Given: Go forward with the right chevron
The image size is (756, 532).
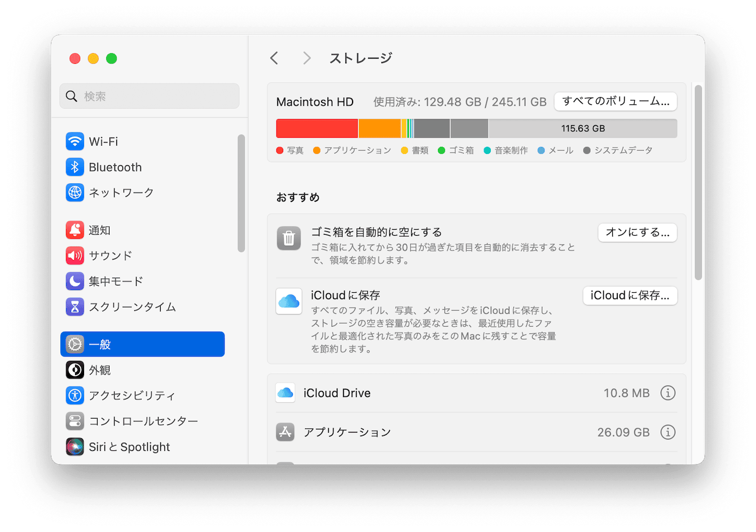Looking at the screenshot, I should 307,58.
